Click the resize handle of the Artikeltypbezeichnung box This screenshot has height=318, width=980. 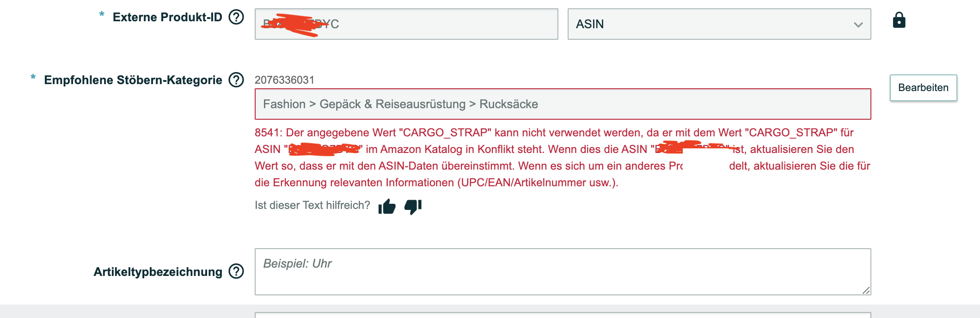click(866, 290)
